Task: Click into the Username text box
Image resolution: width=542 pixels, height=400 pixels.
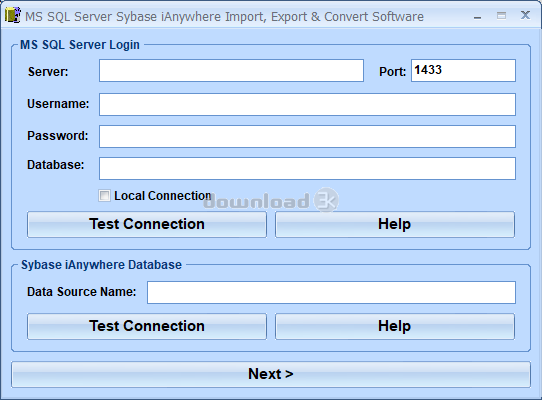Action: [307, 104]
